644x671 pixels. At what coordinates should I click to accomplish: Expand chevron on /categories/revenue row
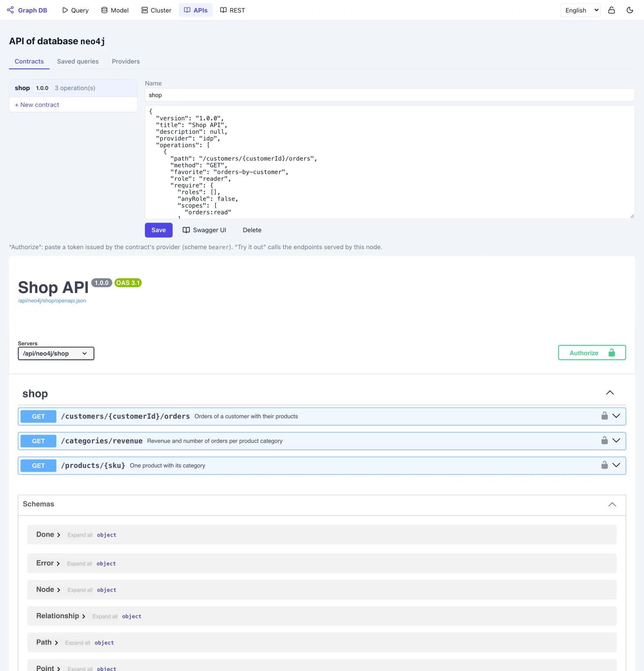coord(616,440)
